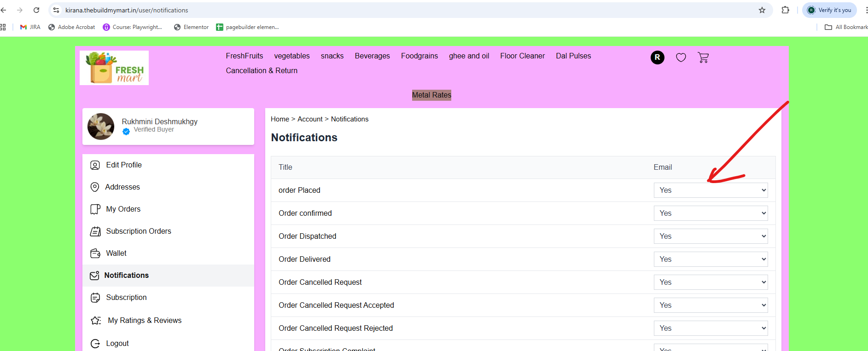
Task: Go to Account via breadcrumb
Action: [310, 119]
